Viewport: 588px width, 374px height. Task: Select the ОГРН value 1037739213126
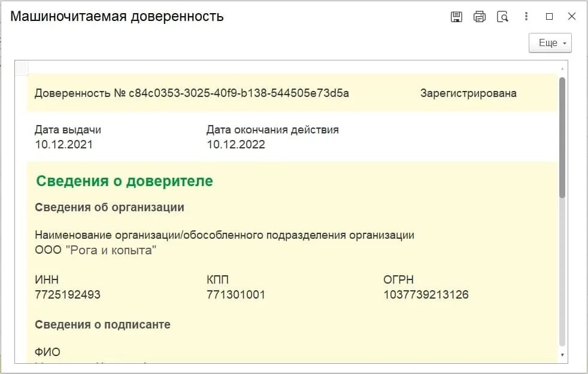tap(426, 294)
